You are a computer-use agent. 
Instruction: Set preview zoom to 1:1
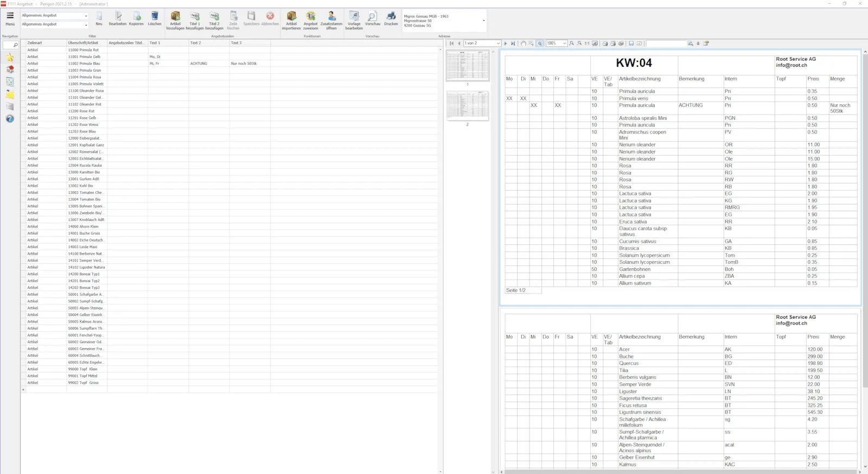click(587, 43)
